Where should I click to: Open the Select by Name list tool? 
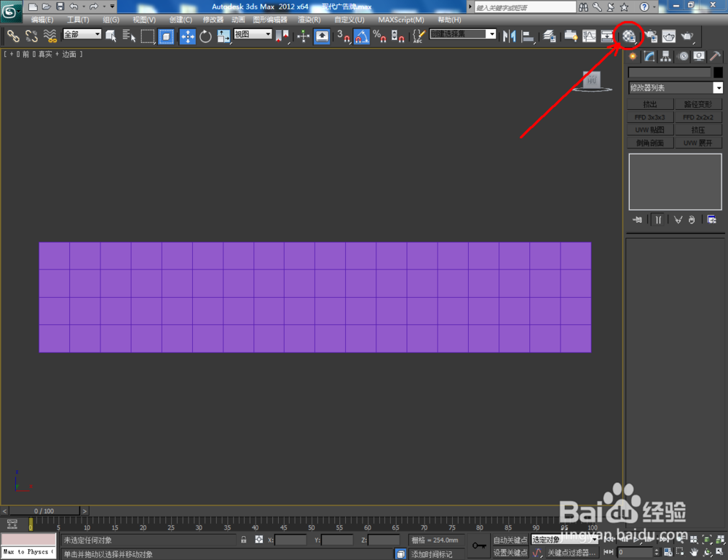coord(129,36)
